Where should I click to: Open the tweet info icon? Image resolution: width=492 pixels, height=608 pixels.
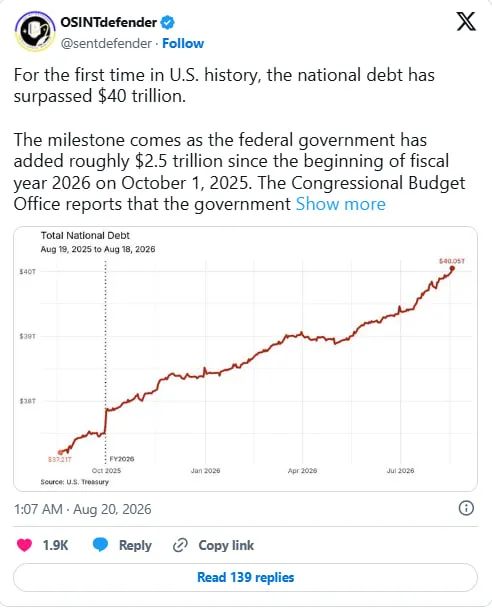466,508
